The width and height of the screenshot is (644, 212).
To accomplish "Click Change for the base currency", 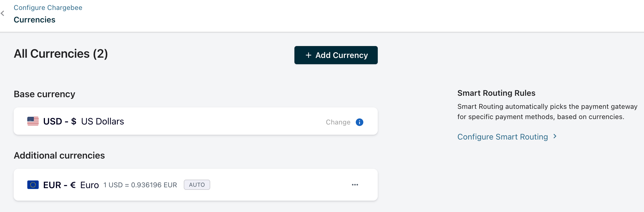I will point(338,122).
